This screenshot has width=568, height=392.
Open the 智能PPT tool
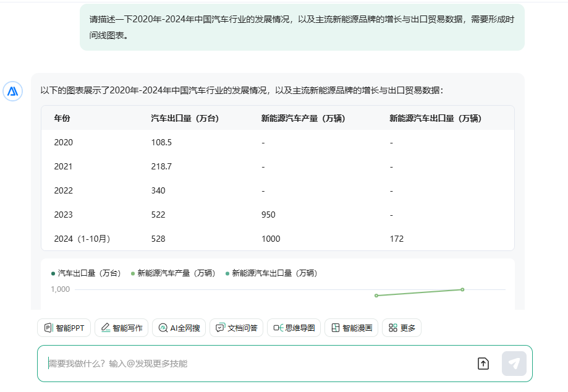coord(64,328)
